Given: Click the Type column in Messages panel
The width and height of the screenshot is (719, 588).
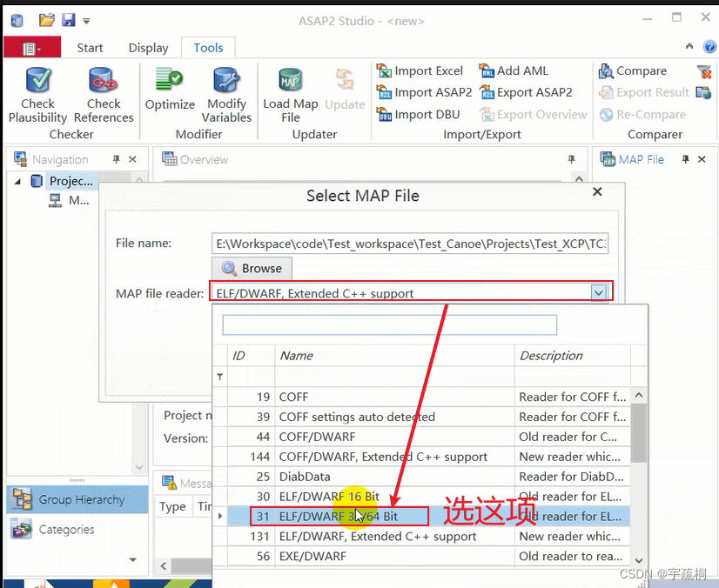Looking at the screenshot, I should click(172, 506).
